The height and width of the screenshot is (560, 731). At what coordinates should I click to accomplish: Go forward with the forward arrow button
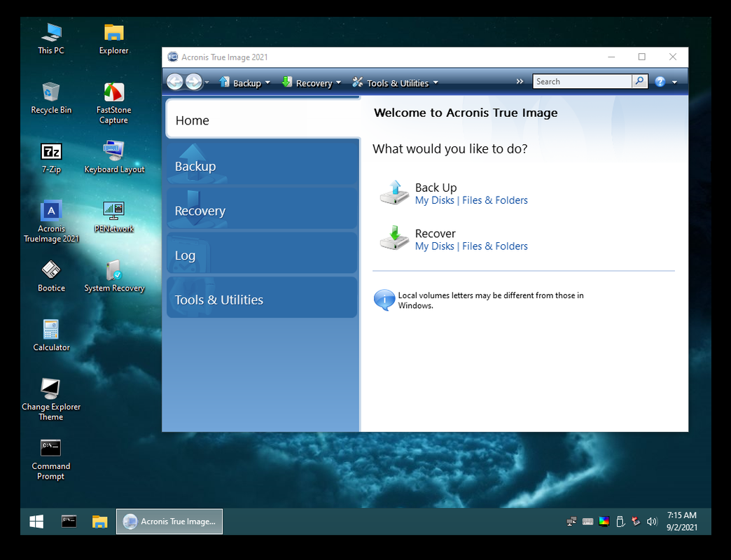(x=193, y=82)
